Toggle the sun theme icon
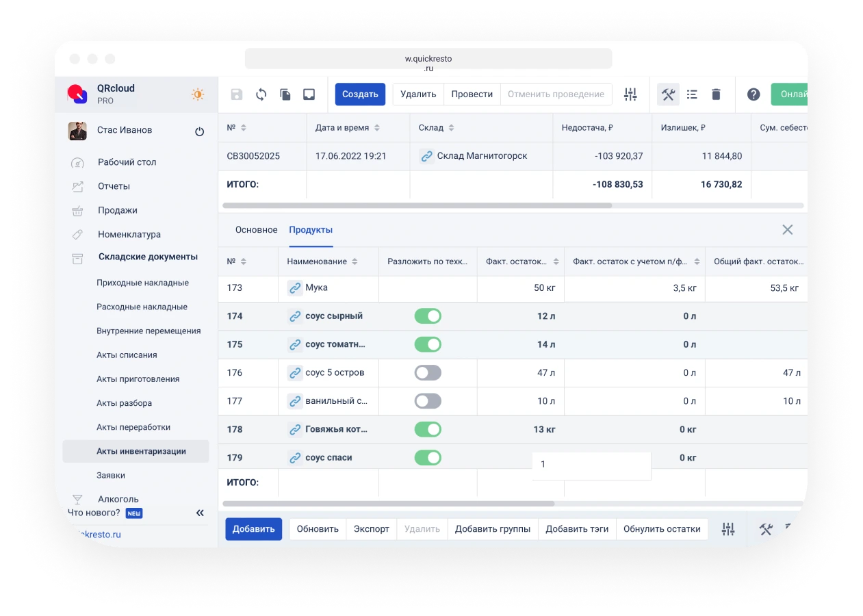The height and width of the screenshot is (616, 863). (198, 94)
